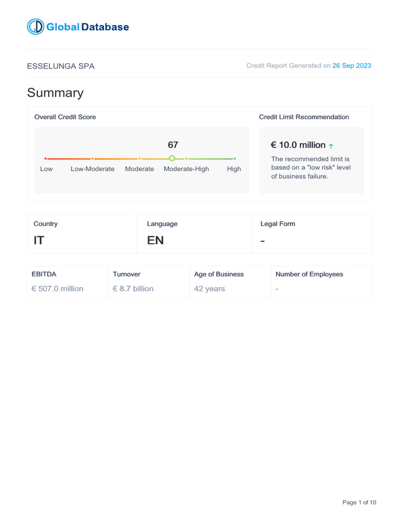Click the Age of Business 42 years value
The image size is (399, 532).
209,289
